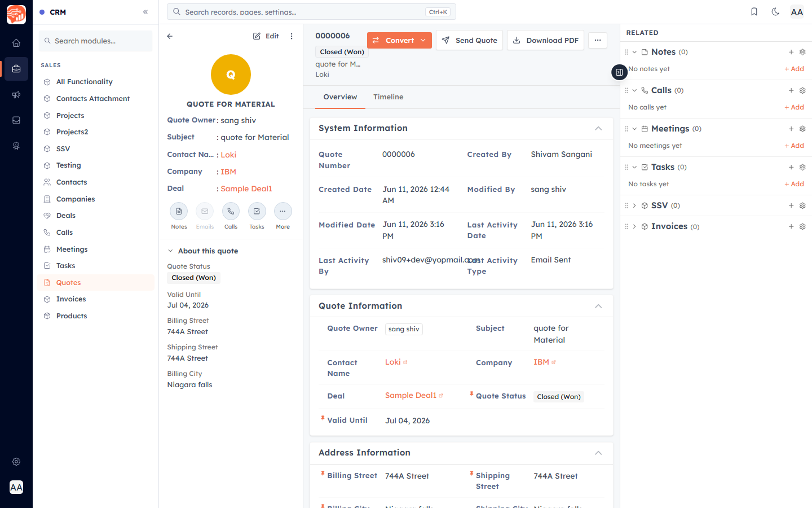This screenshot has height=508, width=812.
Task: Click '+ Add' under No meetings yet
Action: [794, 146]
